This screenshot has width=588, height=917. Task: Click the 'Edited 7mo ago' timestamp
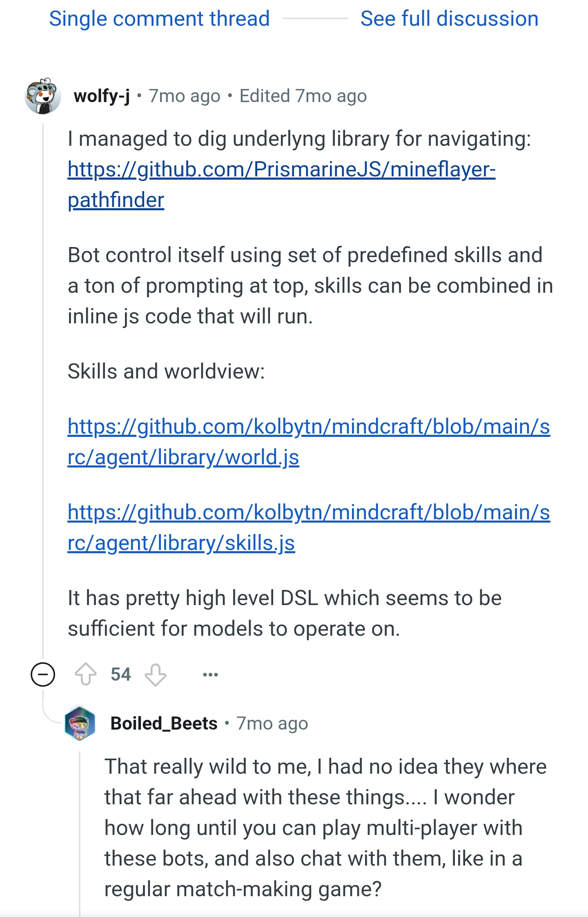click(303, 96)
